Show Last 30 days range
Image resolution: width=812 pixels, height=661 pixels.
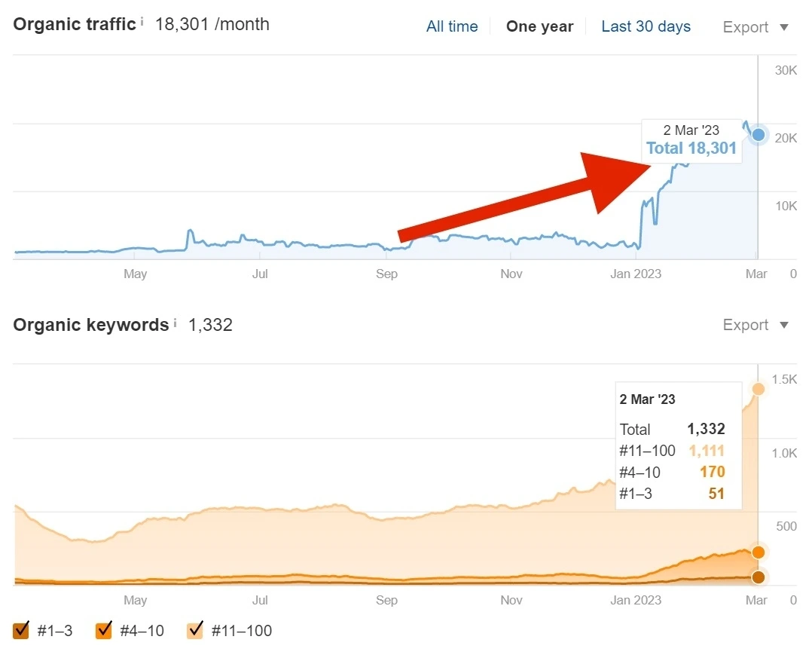[x=646, y=26]
